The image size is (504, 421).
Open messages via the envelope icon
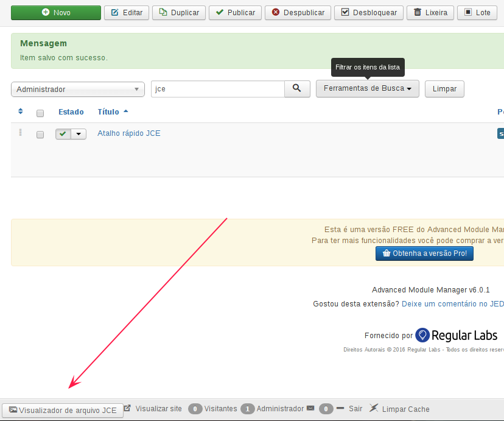coord(312,408)
